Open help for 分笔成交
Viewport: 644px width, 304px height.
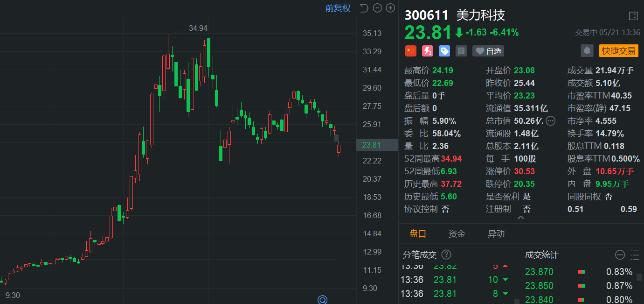coord(446,255)
